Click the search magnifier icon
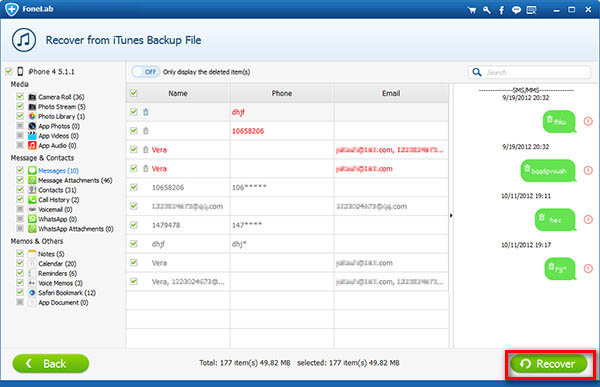Image resolution: width=600 pixels, height=387 pixels. [x=477, y=72]
